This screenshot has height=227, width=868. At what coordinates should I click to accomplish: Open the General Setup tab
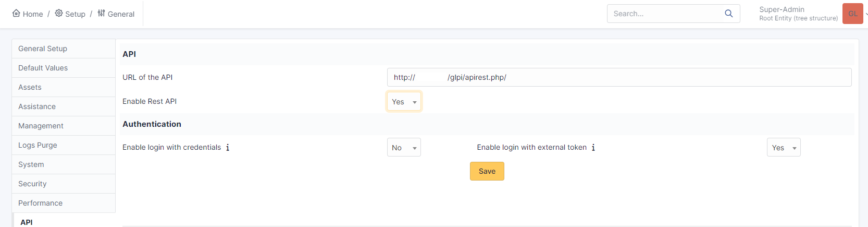point(43,49)
